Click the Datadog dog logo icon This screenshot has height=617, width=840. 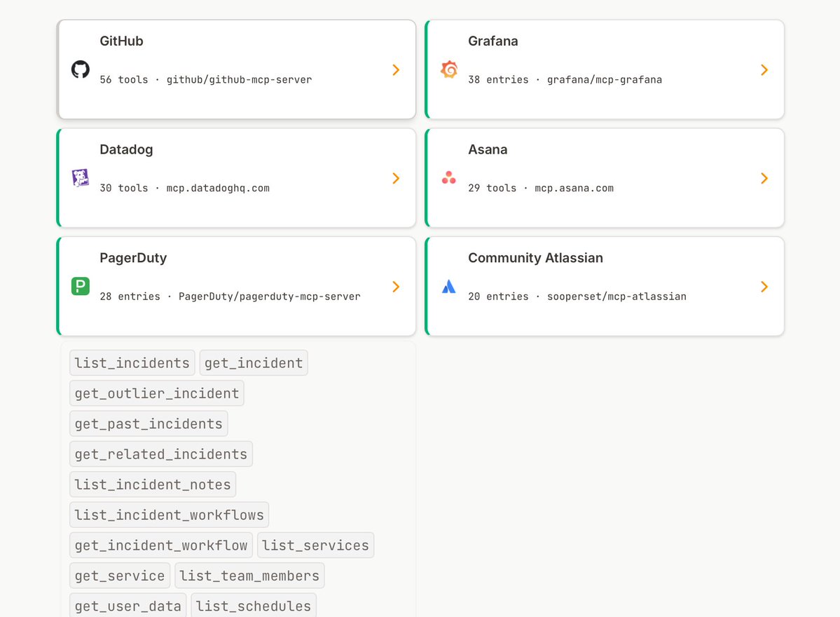tap(81, 178)
